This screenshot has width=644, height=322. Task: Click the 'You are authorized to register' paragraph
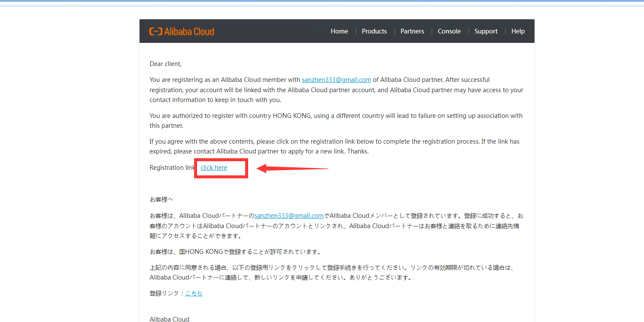tap(336, 121)
